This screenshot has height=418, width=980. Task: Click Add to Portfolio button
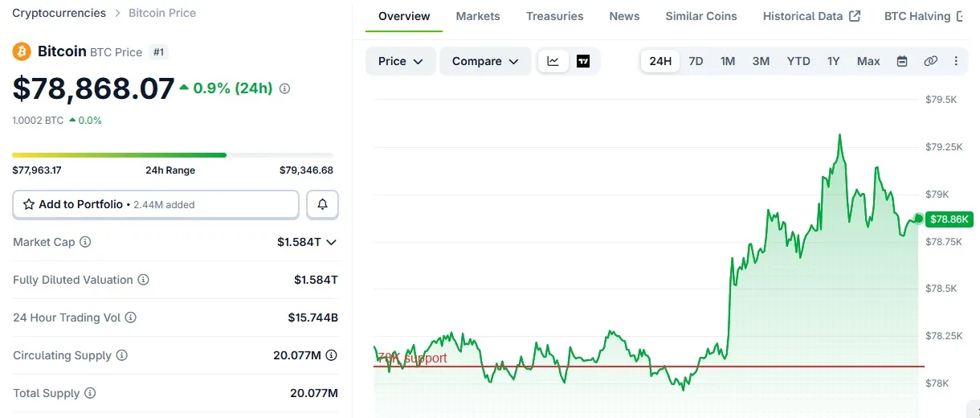(156, 204)
